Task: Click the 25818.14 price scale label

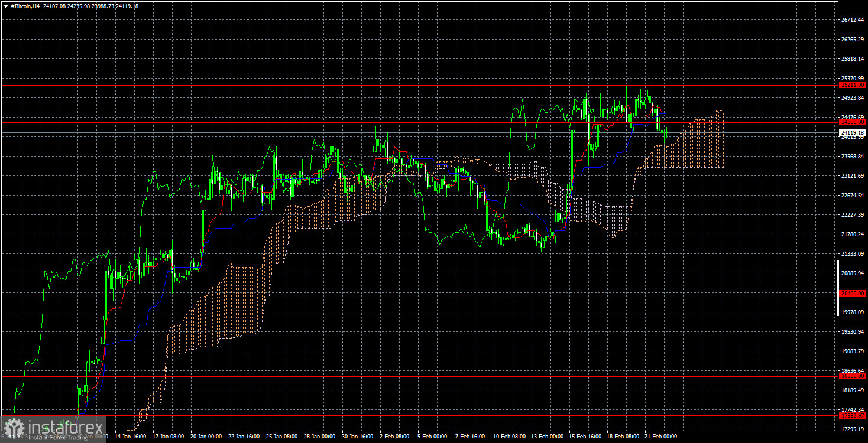Action: (x=853, y=59)
